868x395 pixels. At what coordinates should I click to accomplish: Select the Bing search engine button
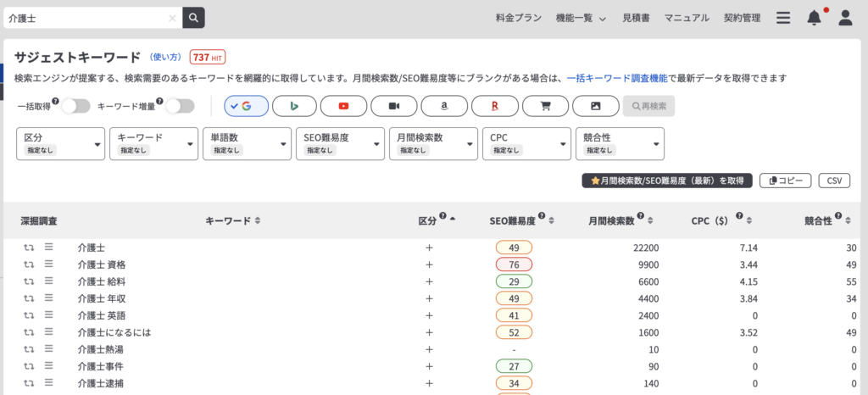[x=294, y=106]
